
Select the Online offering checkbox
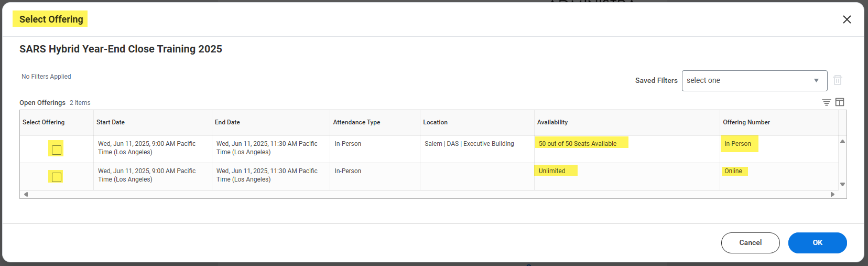(57, 177)
